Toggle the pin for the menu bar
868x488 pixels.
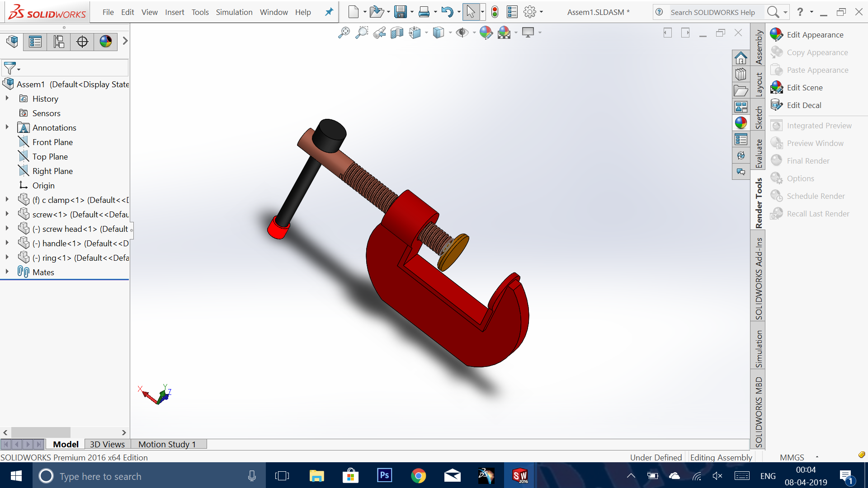coord(329,12)
